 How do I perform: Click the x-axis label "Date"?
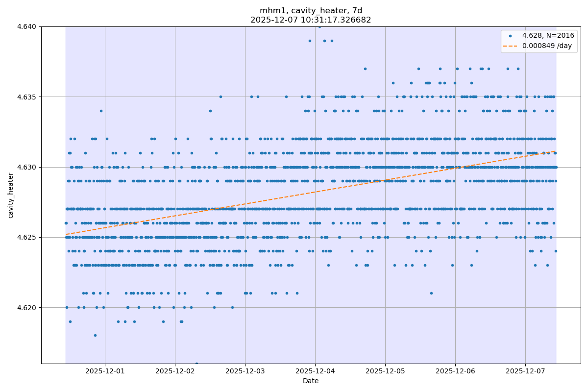pos(311,381)
